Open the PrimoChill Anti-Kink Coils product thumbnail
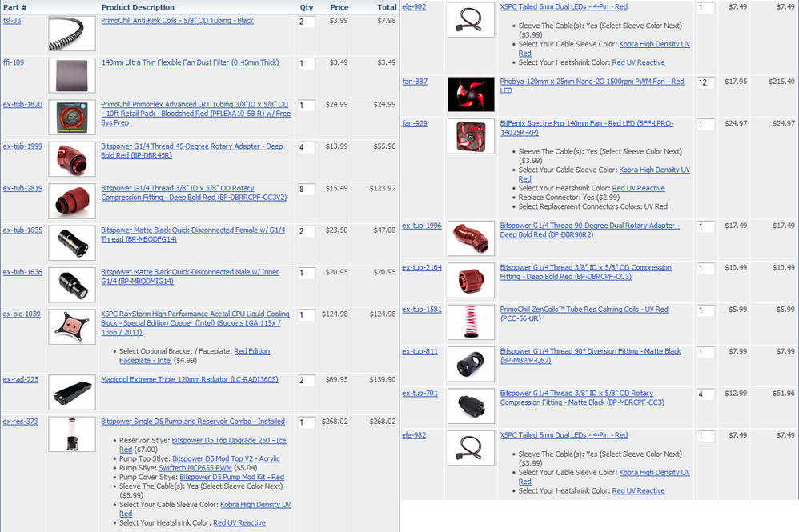799x532 pixels. [x=72, y=34]
